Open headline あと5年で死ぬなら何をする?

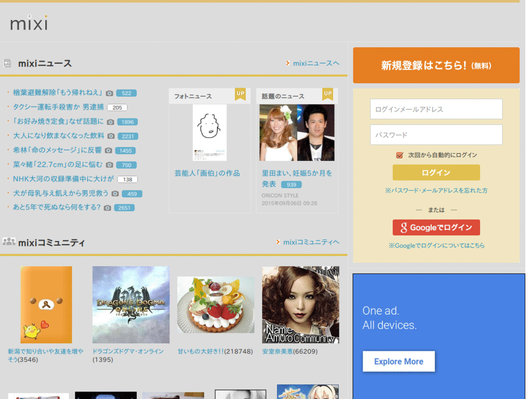[57, 207]
